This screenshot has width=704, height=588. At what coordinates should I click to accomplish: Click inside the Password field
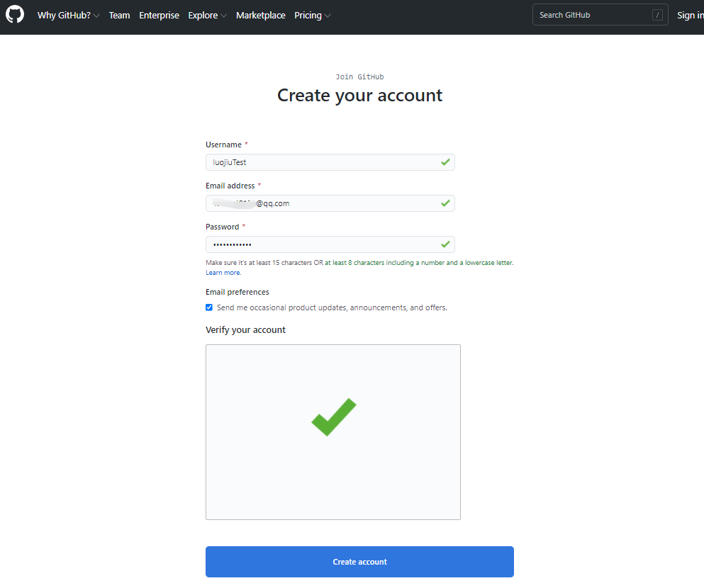(323, 244)
